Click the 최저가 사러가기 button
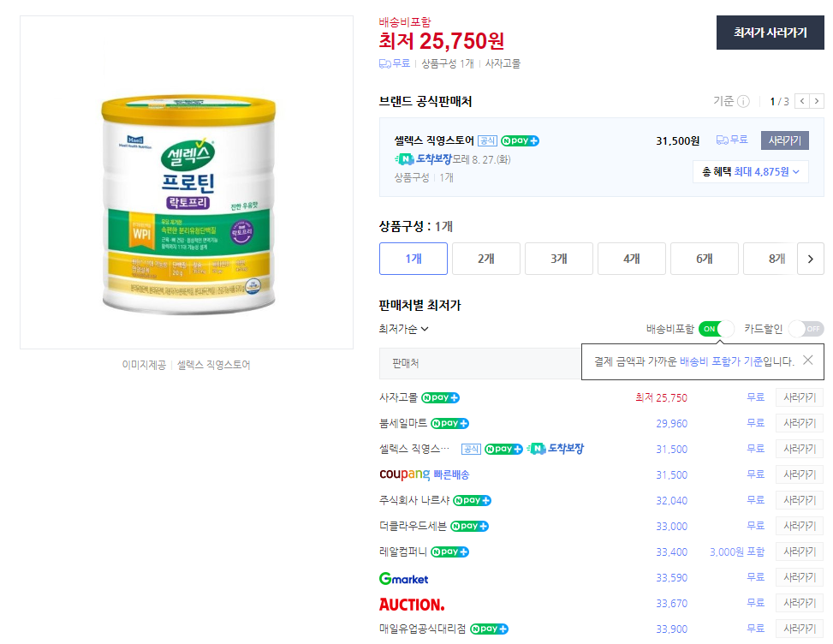833x644 pixels. [769, 33]
